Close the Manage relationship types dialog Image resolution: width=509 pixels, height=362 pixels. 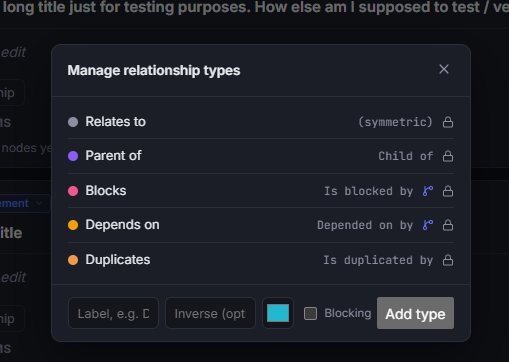(x=444, y=69)
